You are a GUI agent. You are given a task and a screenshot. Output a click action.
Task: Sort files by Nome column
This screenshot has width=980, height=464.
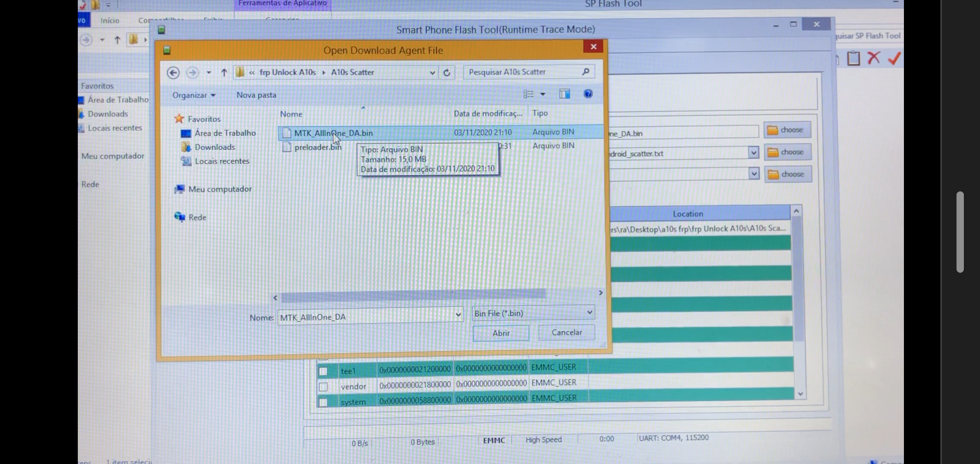click(x=291, y=114)
